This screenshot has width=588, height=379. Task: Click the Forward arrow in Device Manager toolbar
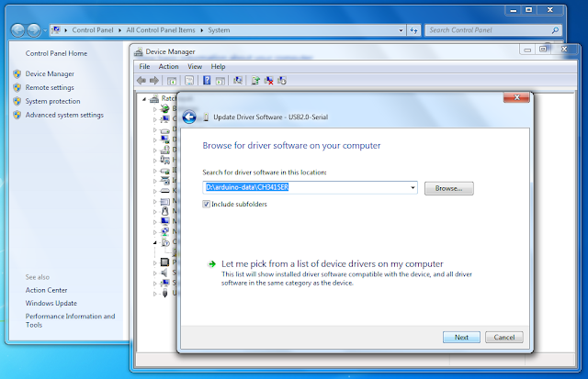[x=154, y=80]
